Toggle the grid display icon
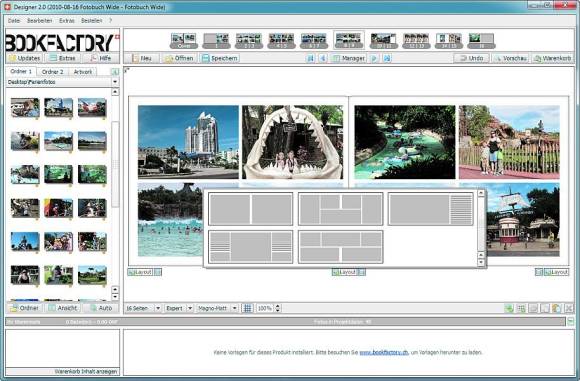The height and width of the screenshot is (381, 580). [x=247, y=308]
